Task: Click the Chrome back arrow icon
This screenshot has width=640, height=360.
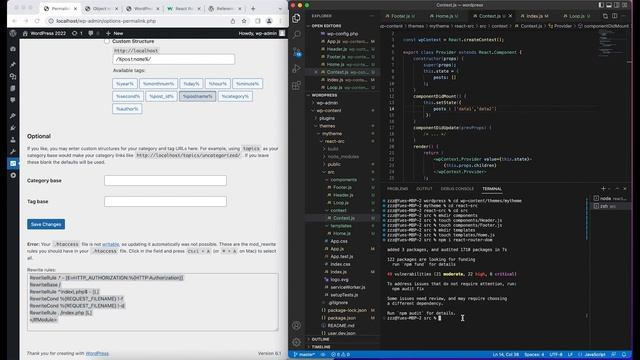Action: 14,21
